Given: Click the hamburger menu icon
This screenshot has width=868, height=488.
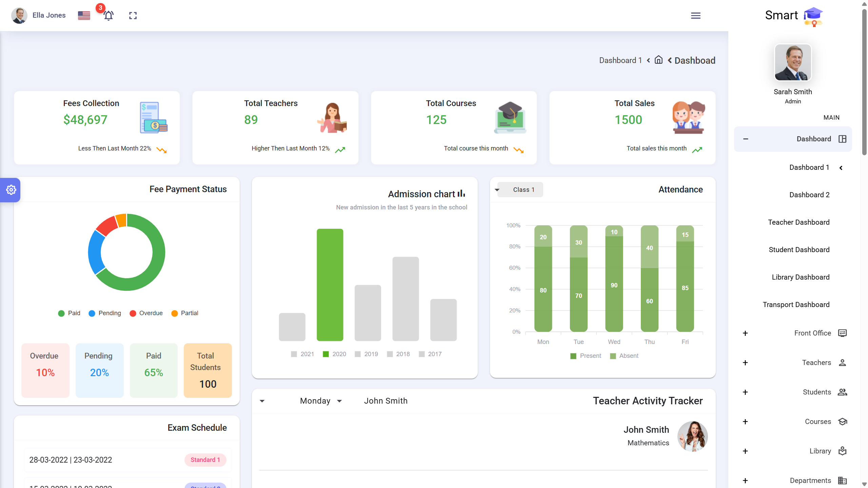Looking at the screenshot, I should coord(695,16).
